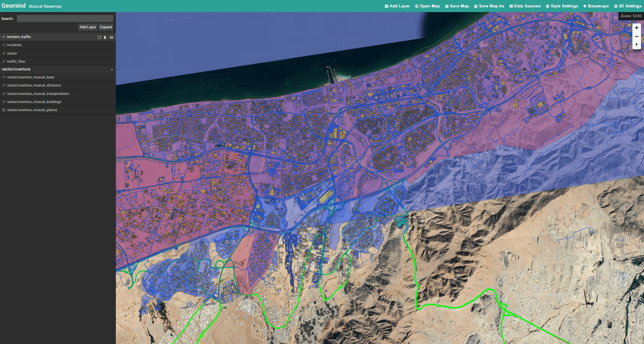644x344 pixels.
Task: Open 3D Settings in the top bar
Action: point(627,6)
